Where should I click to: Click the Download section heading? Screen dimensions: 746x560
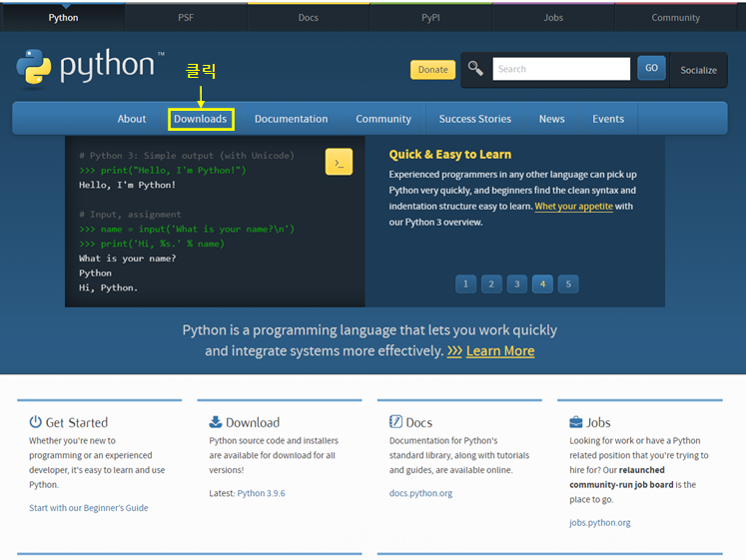pyautogui.click(x=253, y=422)
